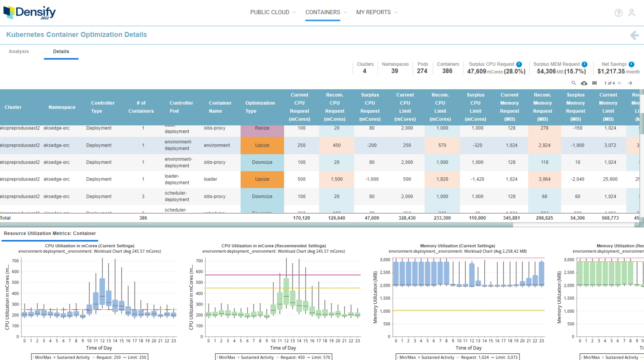Open the user profile icon
This screenshot has height=360, width=644.
point(632,13)
